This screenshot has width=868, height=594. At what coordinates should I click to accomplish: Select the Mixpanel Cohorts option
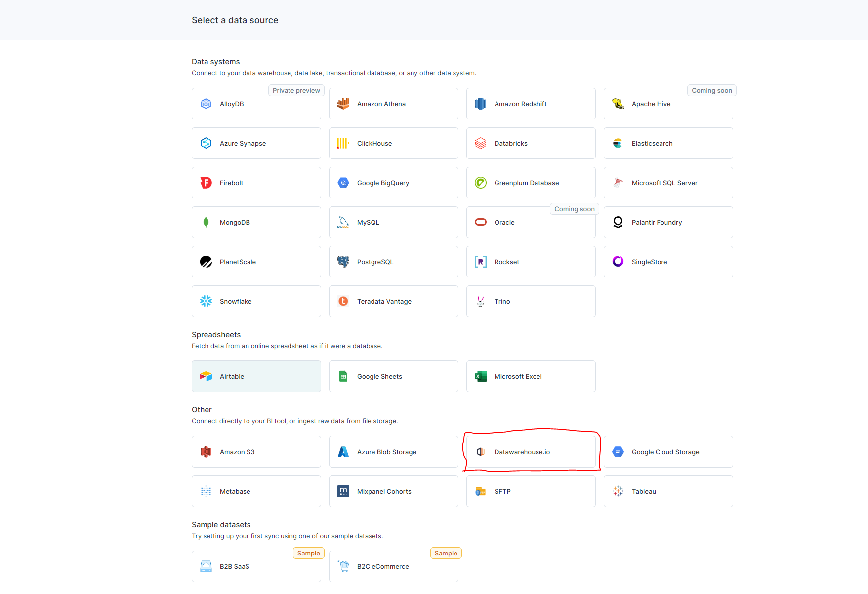393,491
